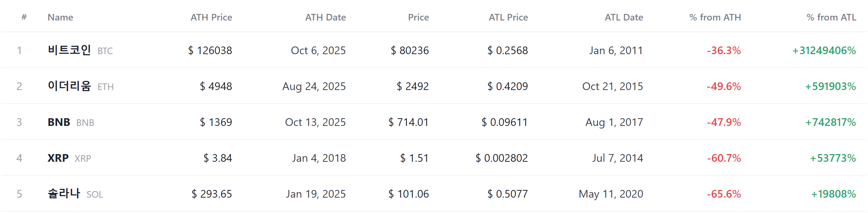Sort table by ATH Date header
This screenshot has height=213, width=868.
coord(325,17)
